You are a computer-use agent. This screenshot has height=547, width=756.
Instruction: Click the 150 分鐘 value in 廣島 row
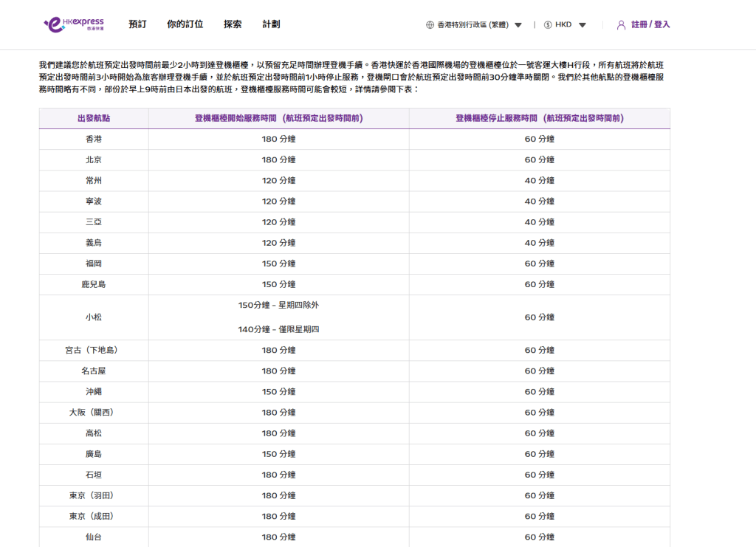(278, 453)
